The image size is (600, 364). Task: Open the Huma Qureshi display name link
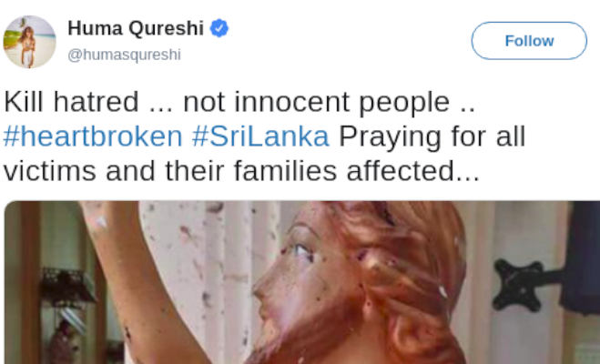click(x=136, y=28)
